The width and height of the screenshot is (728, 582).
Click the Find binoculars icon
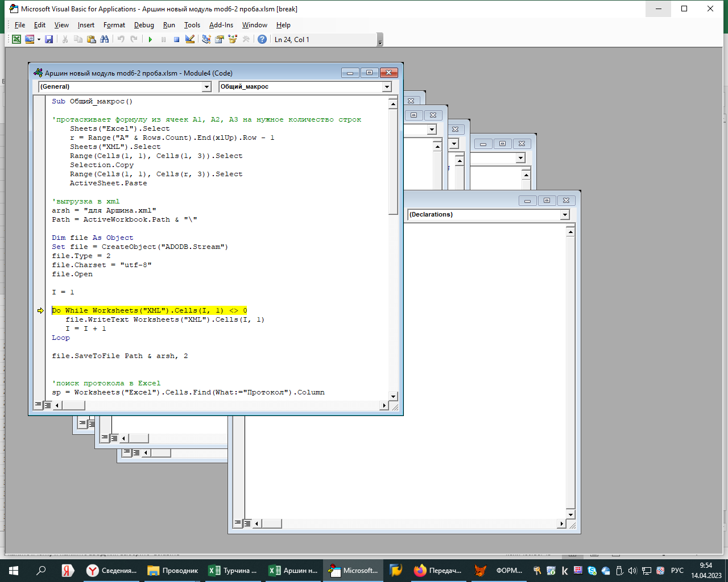(104, 39)
